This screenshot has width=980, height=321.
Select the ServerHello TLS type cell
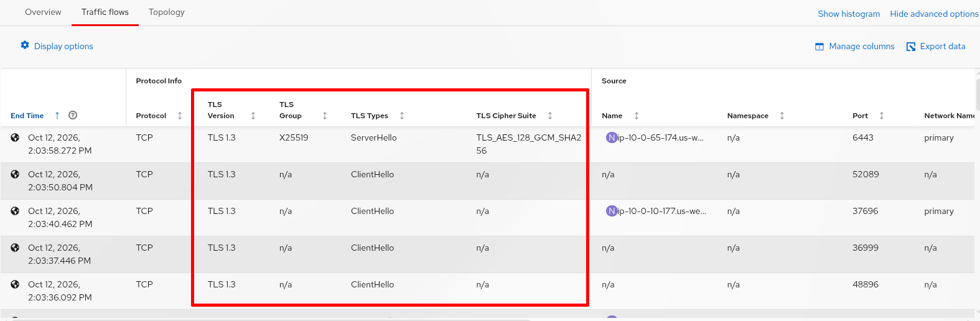[374, 137]
